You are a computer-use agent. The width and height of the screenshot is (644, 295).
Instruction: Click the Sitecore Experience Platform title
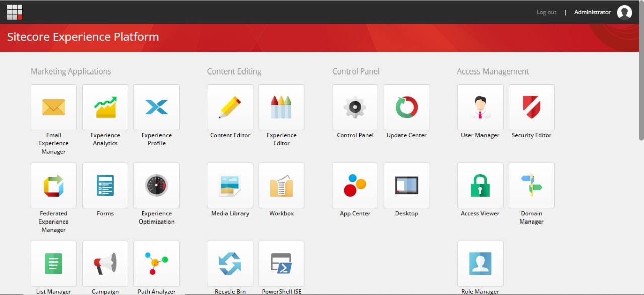tap(83, 37)
